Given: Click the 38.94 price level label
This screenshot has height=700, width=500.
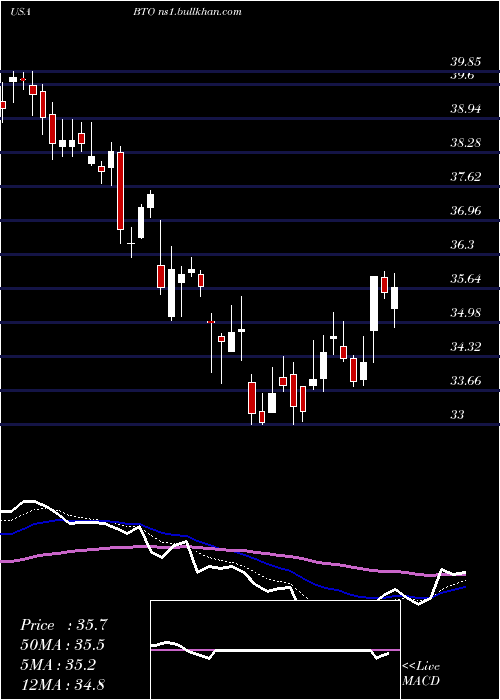Looking at the screenshot, I should coord(466,108).
